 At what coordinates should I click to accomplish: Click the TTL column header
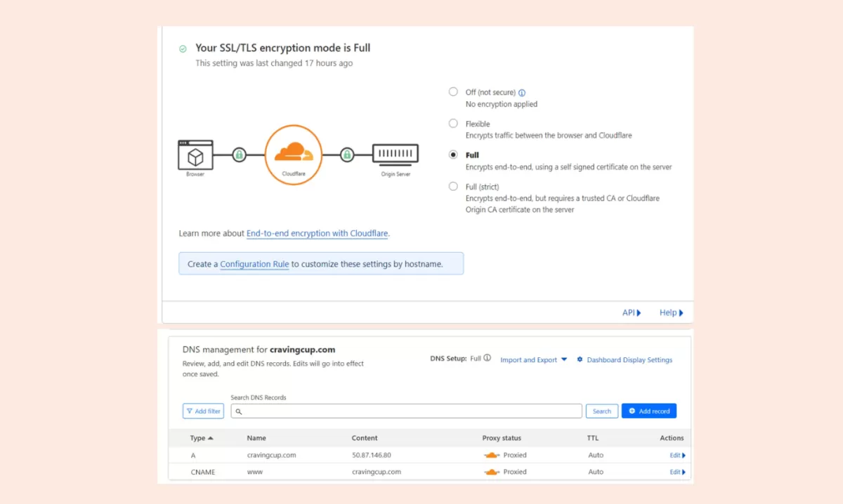(593, 438)
